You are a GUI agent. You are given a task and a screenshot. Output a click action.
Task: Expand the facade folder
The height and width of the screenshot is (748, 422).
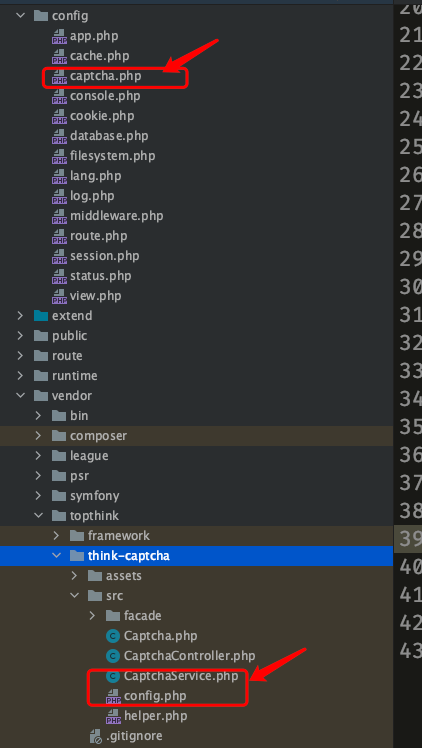point(93,616)
